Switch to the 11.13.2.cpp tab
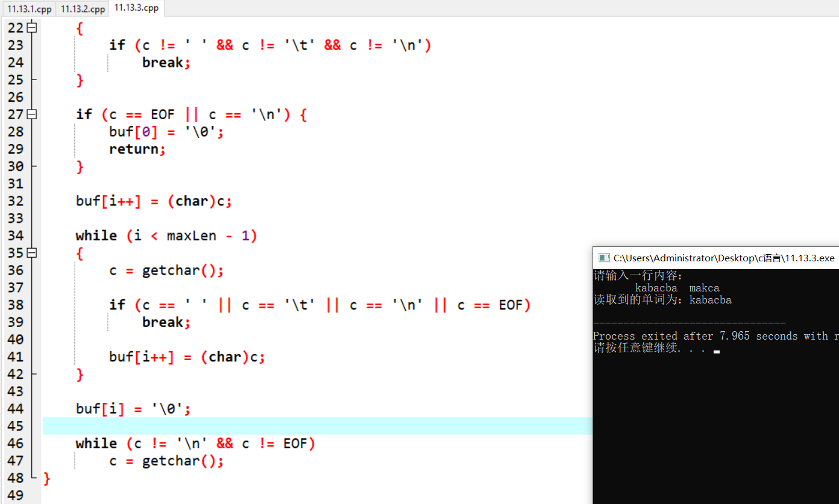 click(83, 9)
